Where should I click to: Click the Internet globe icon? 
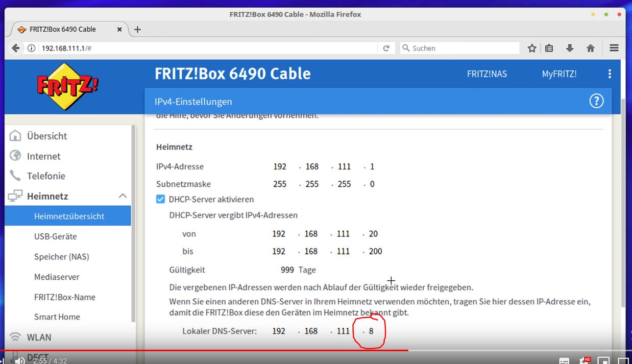click(x=16, y=156)
